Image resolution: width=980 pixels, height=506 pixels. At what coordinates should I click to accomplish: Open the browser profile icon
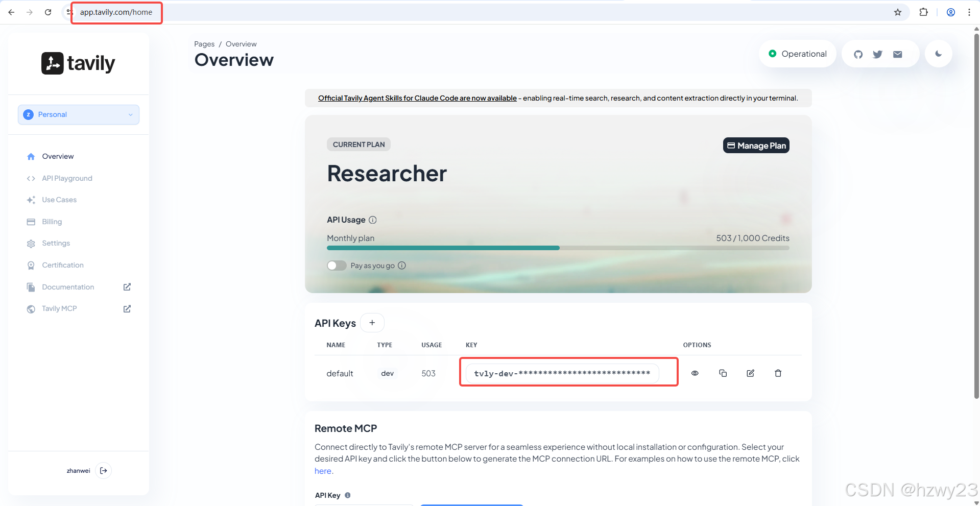click(951, 12)
